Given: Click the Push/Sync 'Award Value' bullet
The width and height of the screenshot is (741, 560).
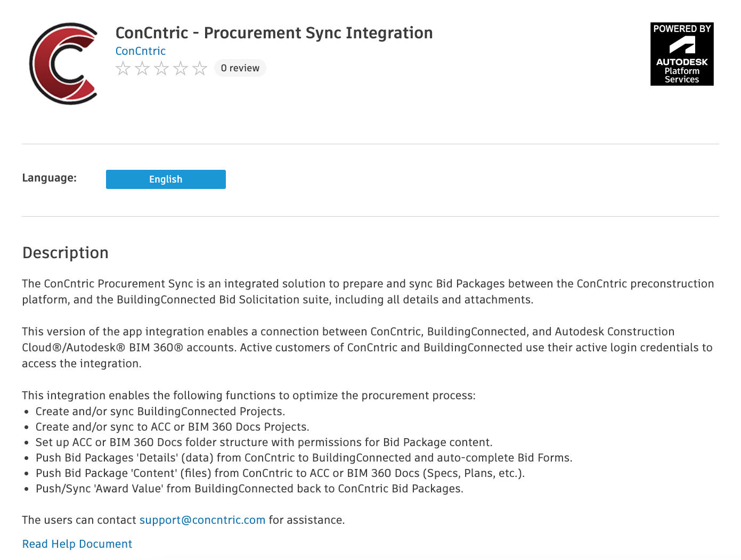Looking at the screenshot, I should [249, 489].
